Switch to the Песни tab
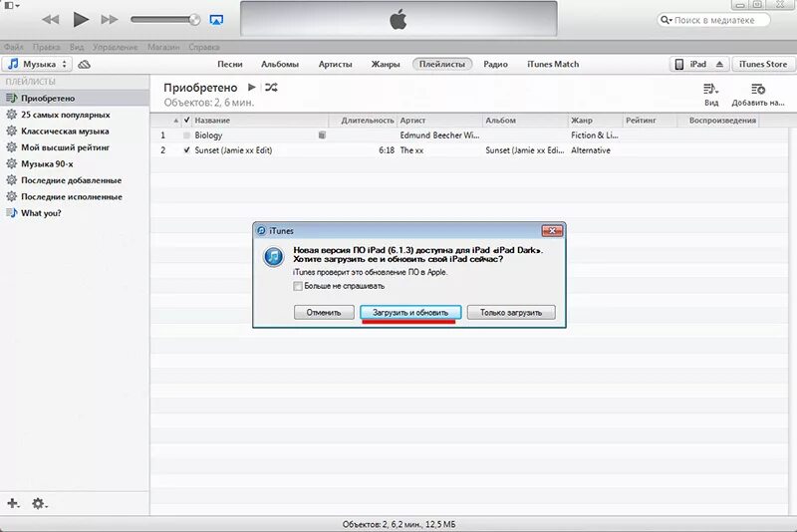The width and height of the screenshot is (797, 532). click(x=230, y=64)
